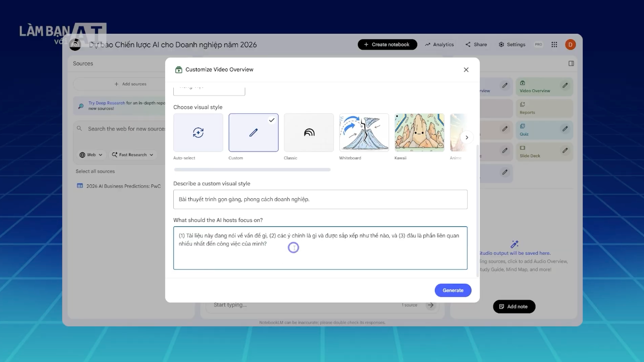Expand the Web source dropdown

(91, 155)
